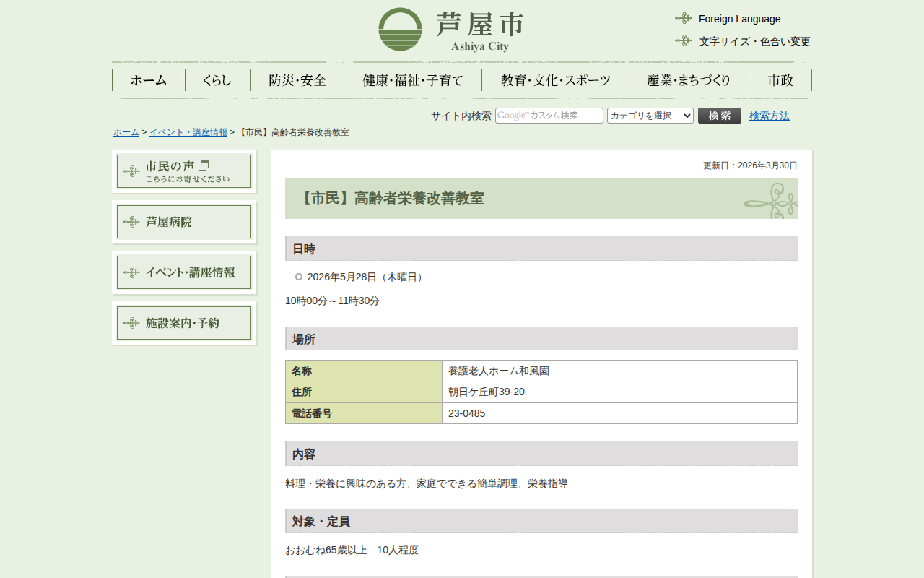
Task: Open the 施設案内・予約 sidebar banner
Action: pos(184,323)
